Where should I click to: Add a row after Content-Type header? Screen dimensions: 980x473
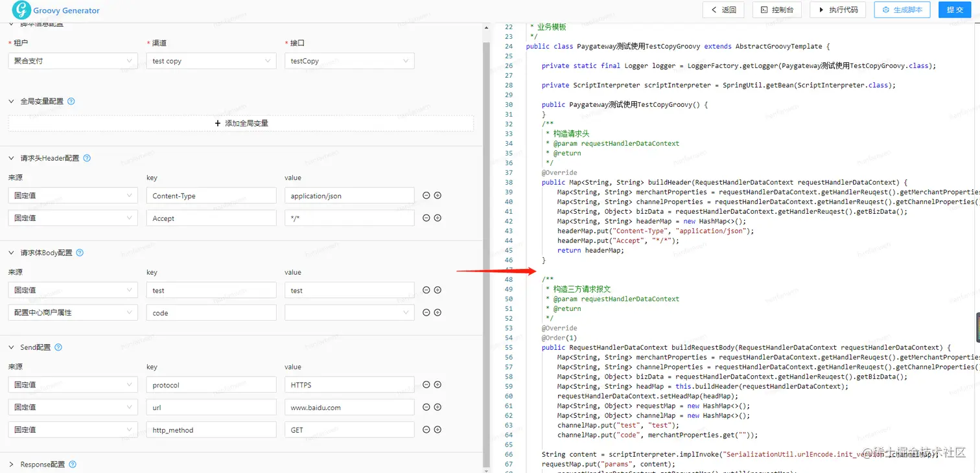437,196
